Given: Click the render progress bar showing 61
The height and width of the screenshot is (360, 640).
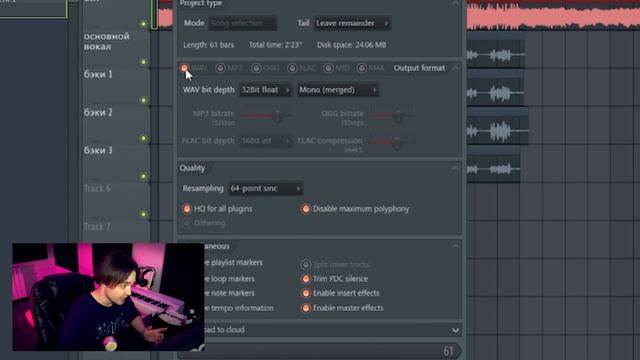Looking at the screenshot, I should (333, 351).
